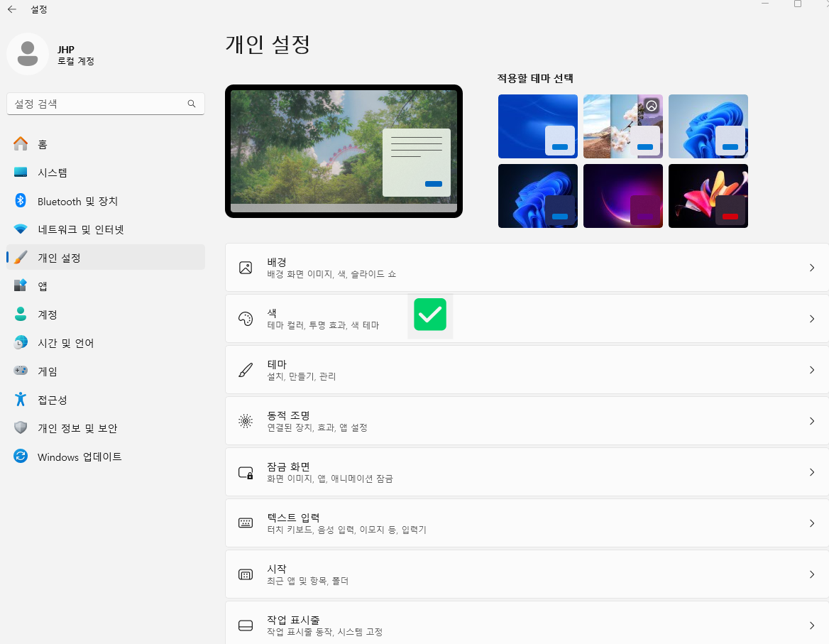Viewport: 829px width, 644px height.
Task: Click the back arrow in the title bar
Action: coord(11,9)
